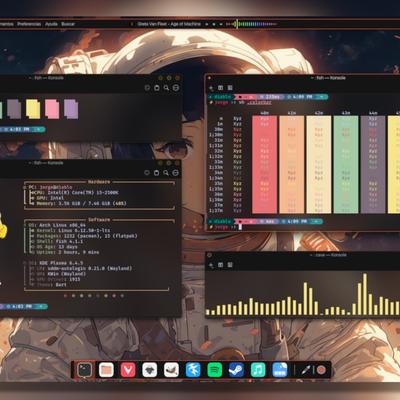
Task: Open the file manager icon in dock
Action: click(106, 370)
